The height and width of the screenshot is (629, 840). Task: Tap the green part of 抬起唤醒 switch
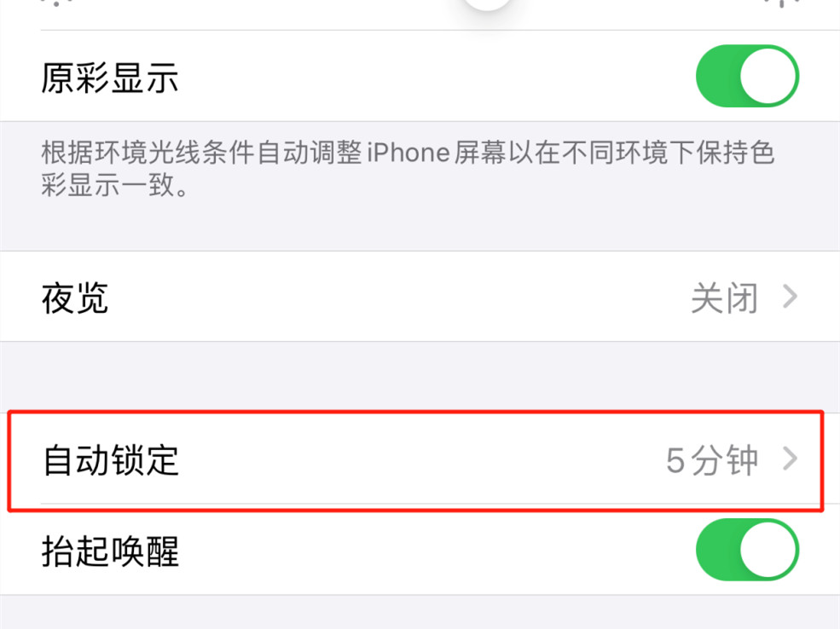tap(717, 550)
